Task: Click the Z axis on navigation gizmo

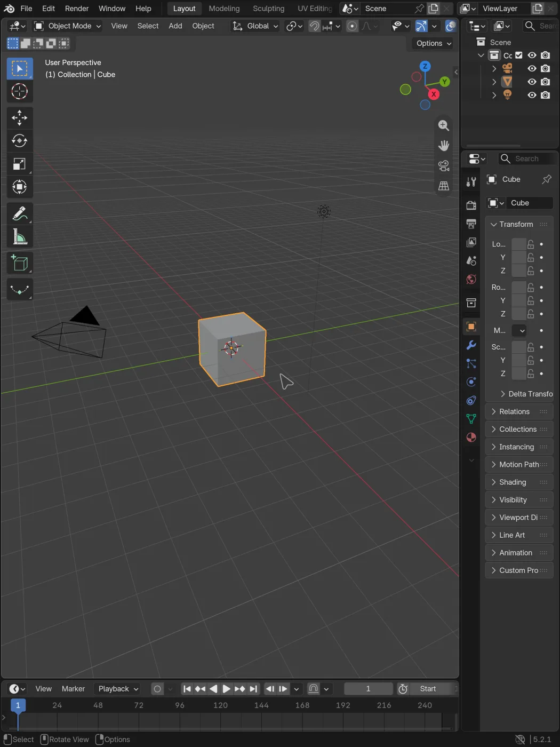Action: pyautogui.click(x=425, y=66)
